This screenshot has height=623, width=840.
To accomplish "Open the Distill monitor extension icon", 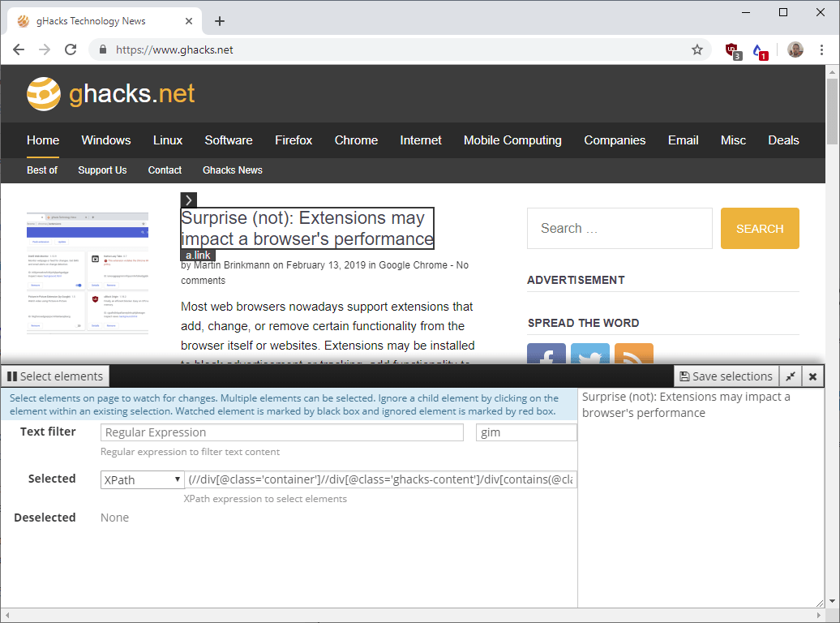I will tap(760, 51).
